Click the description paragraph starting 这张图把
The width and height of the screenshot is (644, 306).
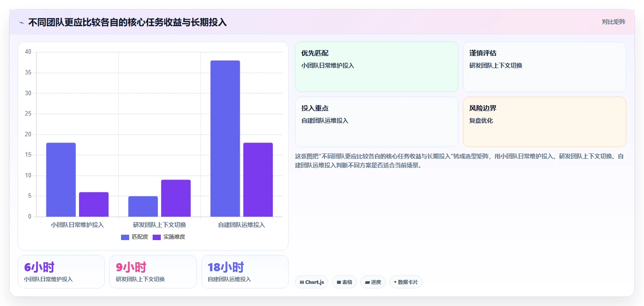tap(460, 161)
